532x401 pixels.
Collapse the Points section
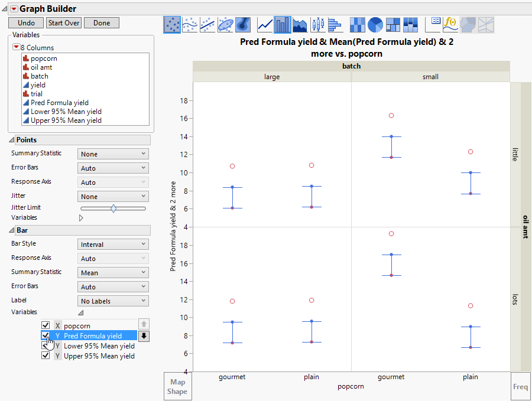[x=12, y=140]
